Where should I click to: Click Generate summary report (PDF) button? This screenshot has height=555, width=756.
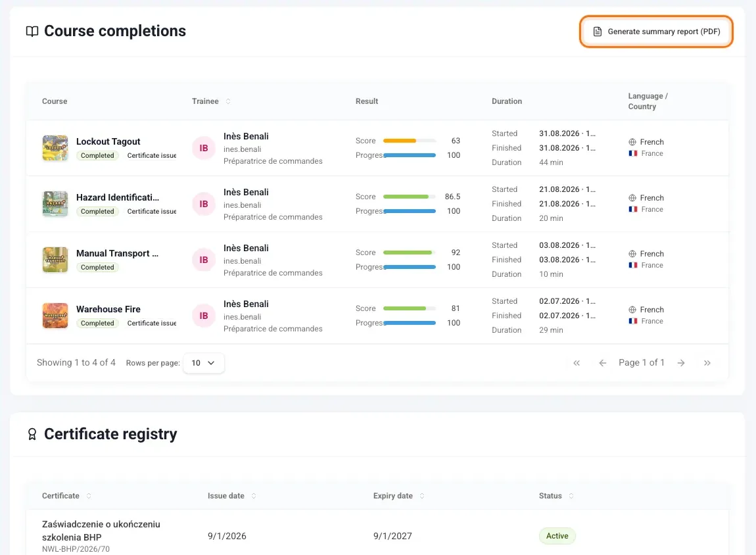coord(656,32)
